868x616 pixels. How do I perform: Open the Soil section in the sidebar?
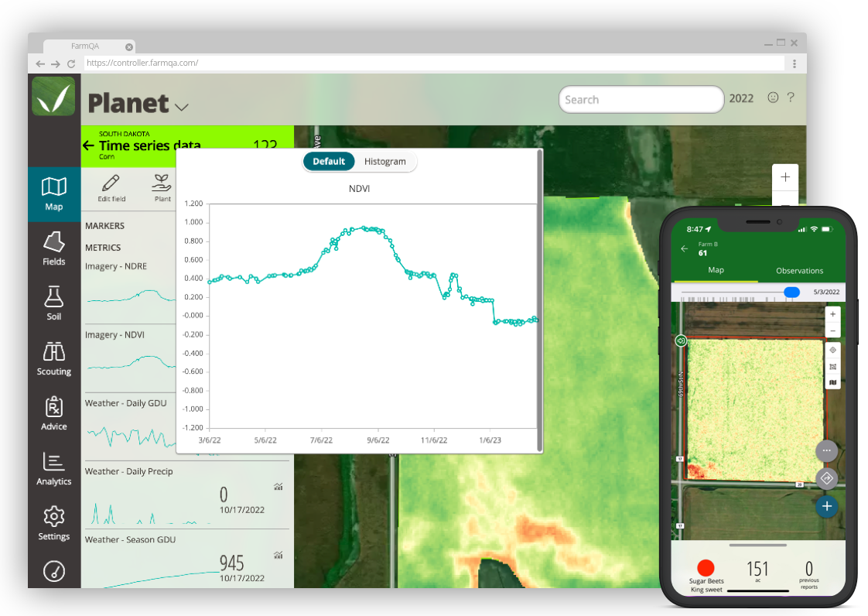tap(53, 303)
